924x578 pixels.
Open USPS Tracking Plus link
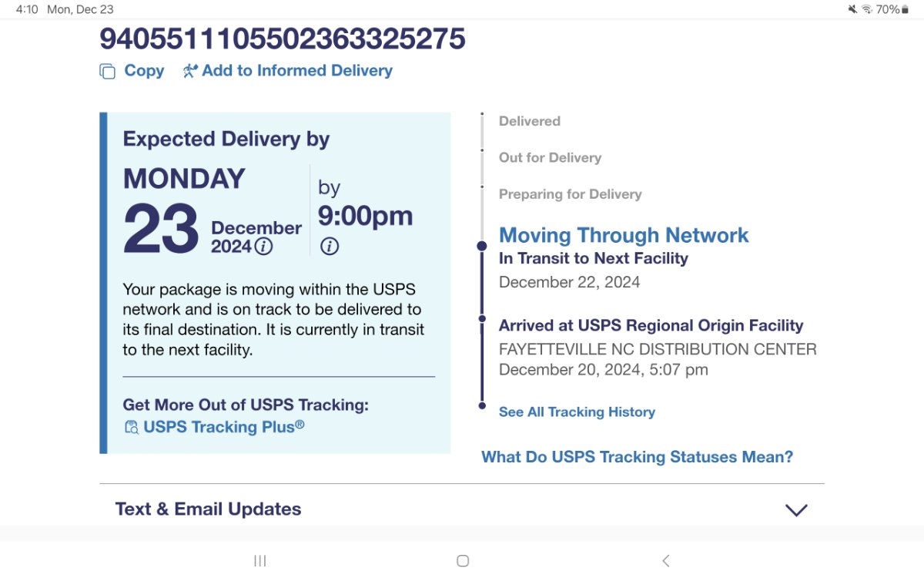(x=223, y=427)
